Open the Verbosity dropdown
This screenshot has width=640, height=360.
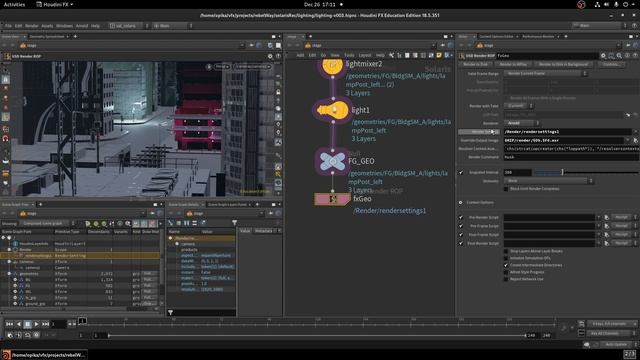[549, 180]
